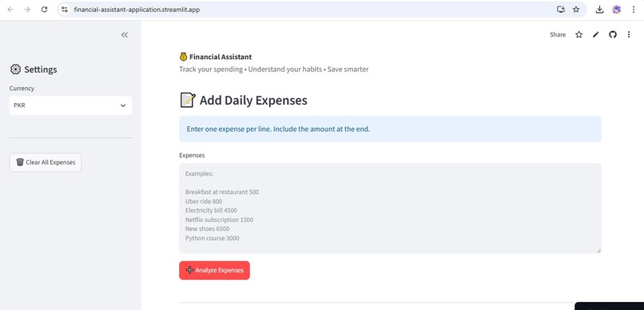Open the browser profile avatar
Image resolution: width=644 pixels, height=310 pixels.
pos(617,10)
